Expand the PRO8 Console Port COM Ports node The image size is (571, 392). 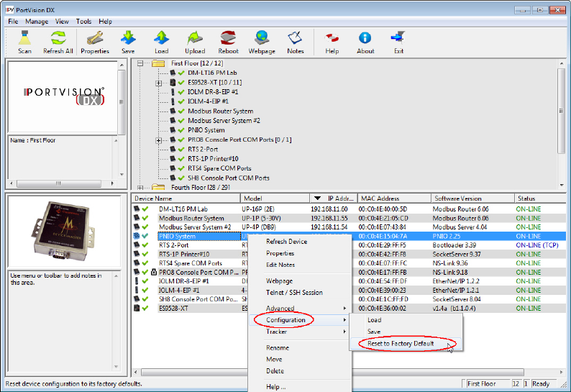[159, 140]
